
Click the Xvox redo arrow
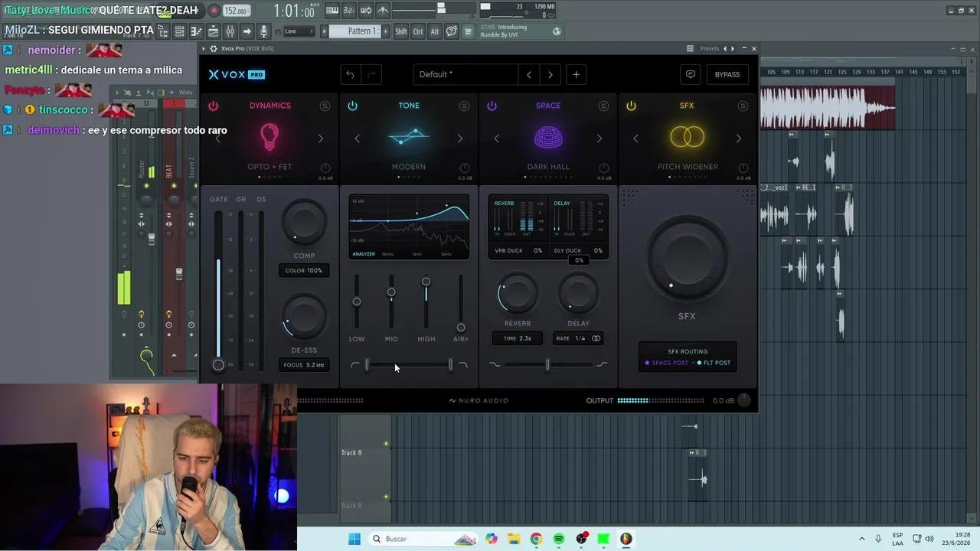pos(371,74)
